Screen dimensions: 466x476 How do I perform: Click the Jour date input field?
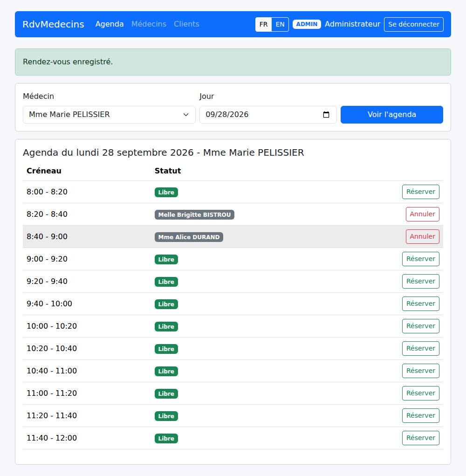268,115
